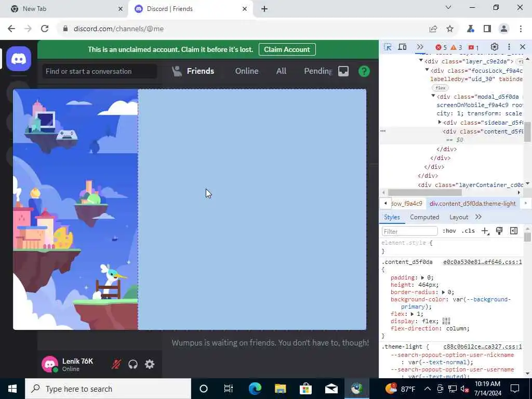Show more style pane tabs chevron
Image resolution: width=532 pixels, height=399 pixels.
pyautogui.click(x=478, y=217)
